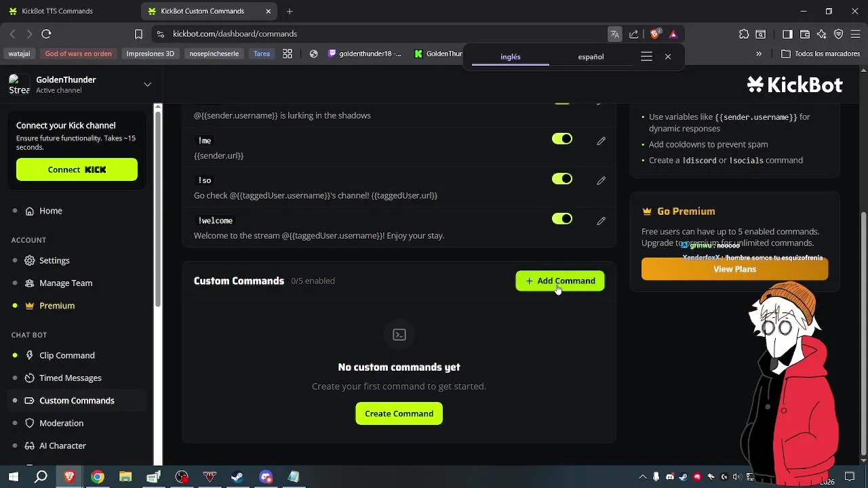Edit the !so command pencil icon
This screenshot has height=488, width=868.
(x=601, y=181)
